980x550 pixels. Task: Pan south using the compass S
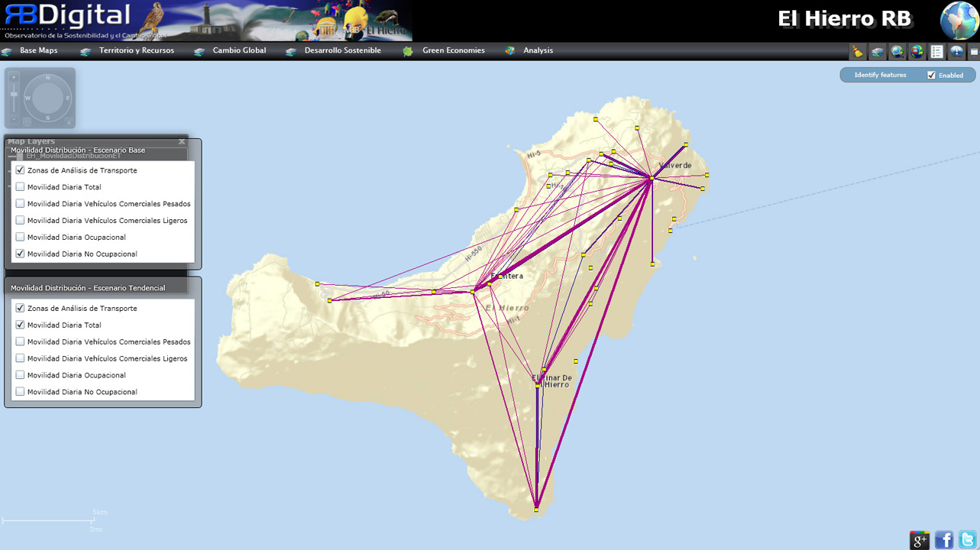(x=48, y=118)
